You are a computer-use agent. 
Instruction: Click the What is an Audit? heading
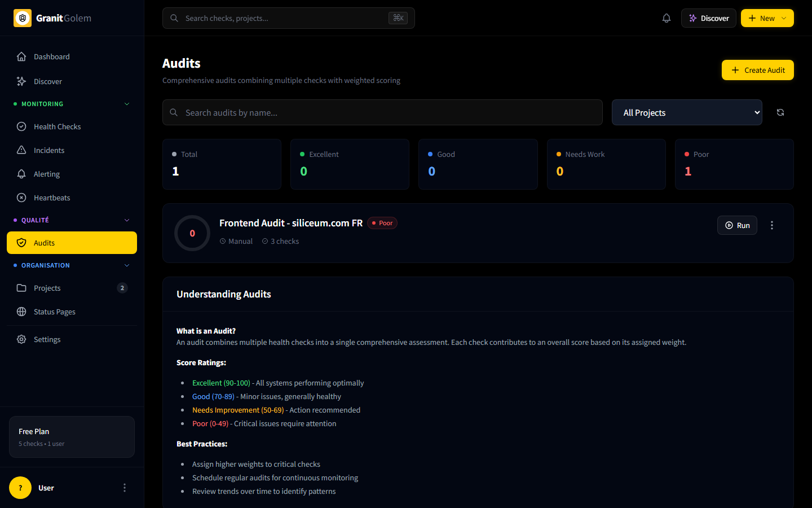click(x=206, y=331)
